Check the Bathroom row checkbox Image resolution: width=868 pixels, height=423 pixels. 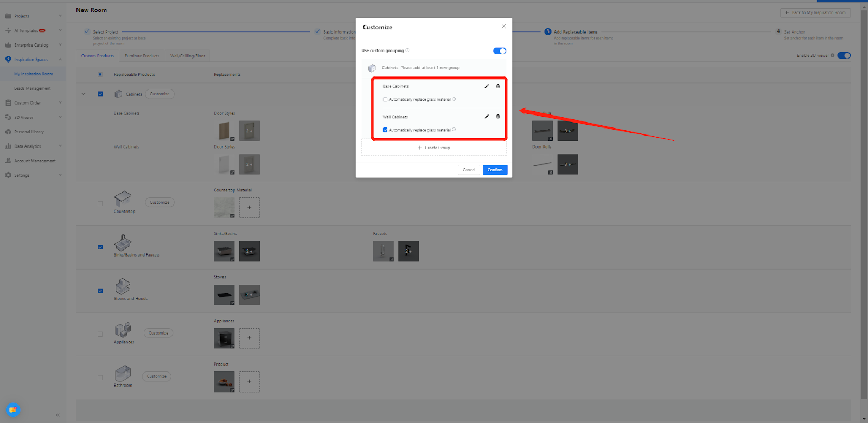(100, 377)
